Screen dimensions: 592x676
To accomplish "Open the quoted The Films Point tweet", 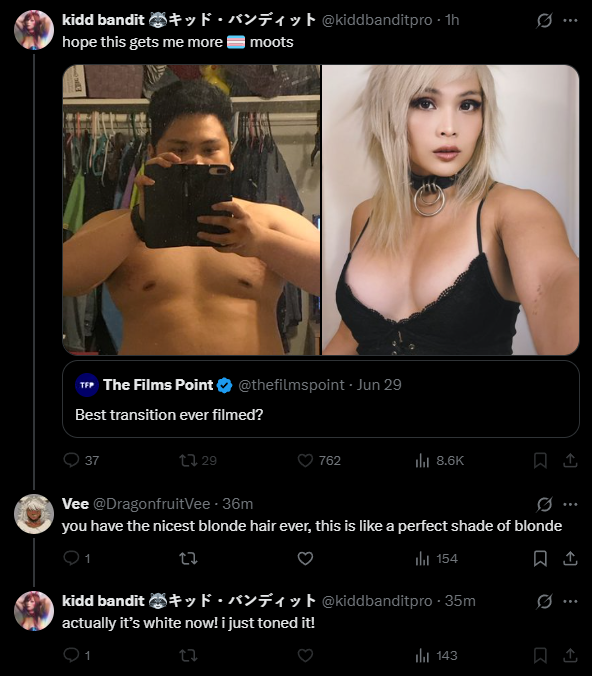I will [321, 399].
